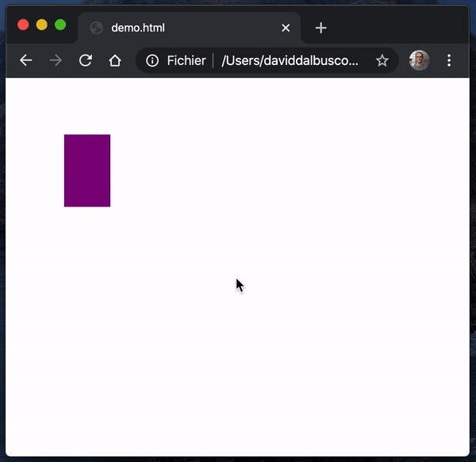Go back using the left arrow button
This screenshot has width=476, height=462.
(x=26, y=60)
